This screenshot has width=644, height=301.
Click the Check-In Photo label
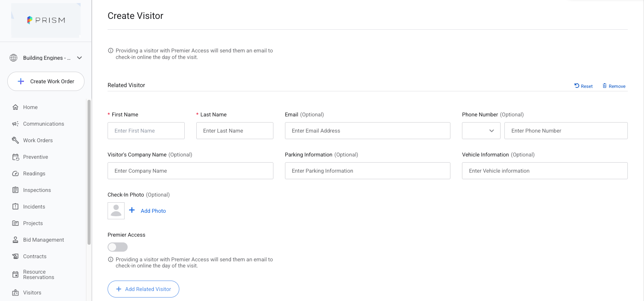126,195
